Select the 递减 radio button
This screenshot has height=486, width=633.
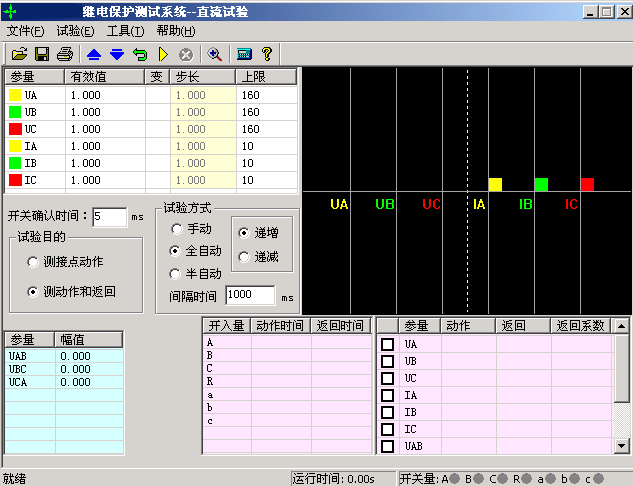tap(244, 257)
